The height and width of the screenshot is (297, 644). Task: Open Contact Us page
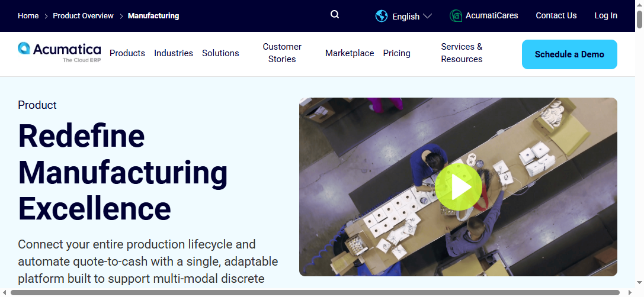pyautogui.click(x=556, y=15)
